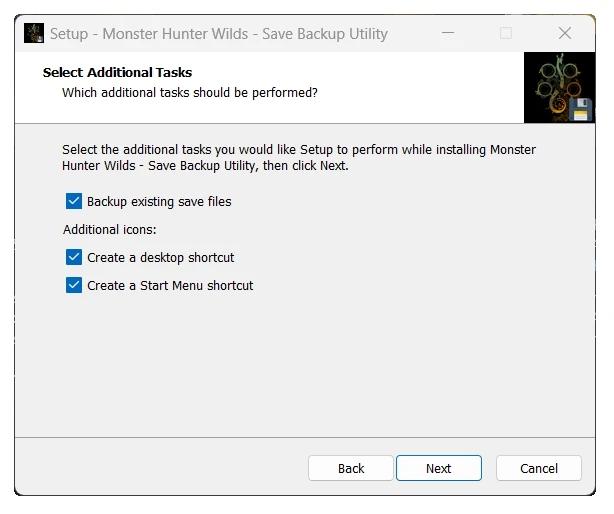614x514 pixels.
Task: Disable Create a Start Menu shortcut checkbox
Action: tap(74, 285)
